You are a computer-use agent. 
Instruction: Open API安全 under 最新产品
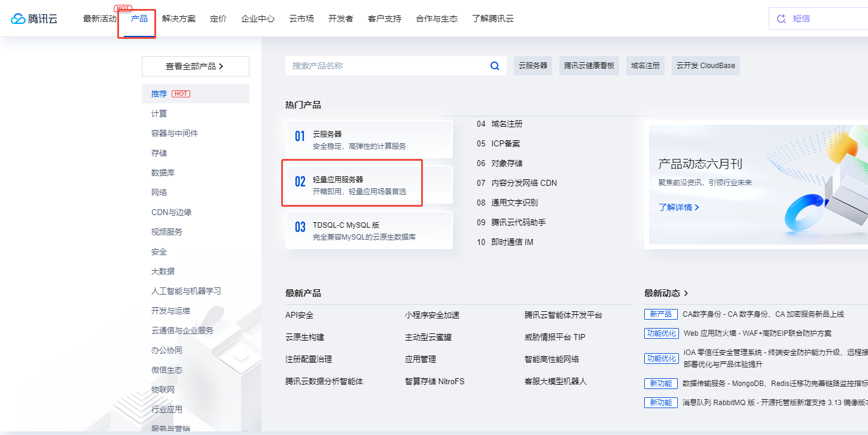pyautogui.click(x=299, y=315)
